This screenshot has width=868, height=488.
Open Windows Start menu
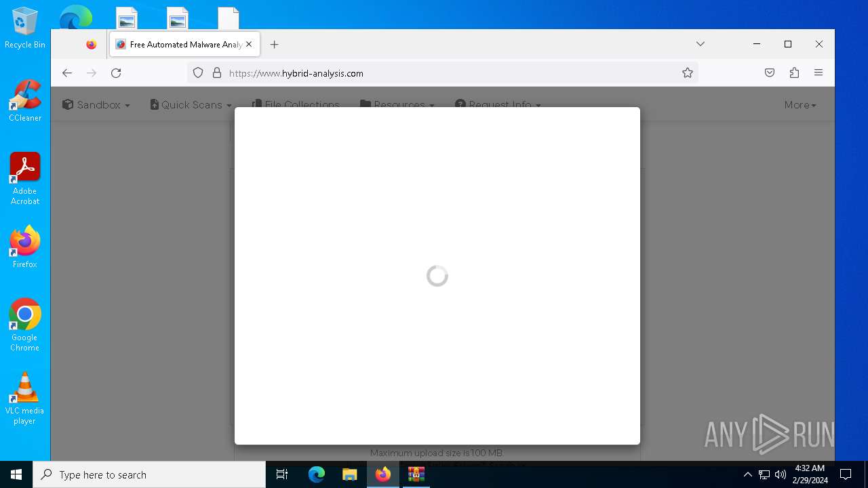[16, 474]
